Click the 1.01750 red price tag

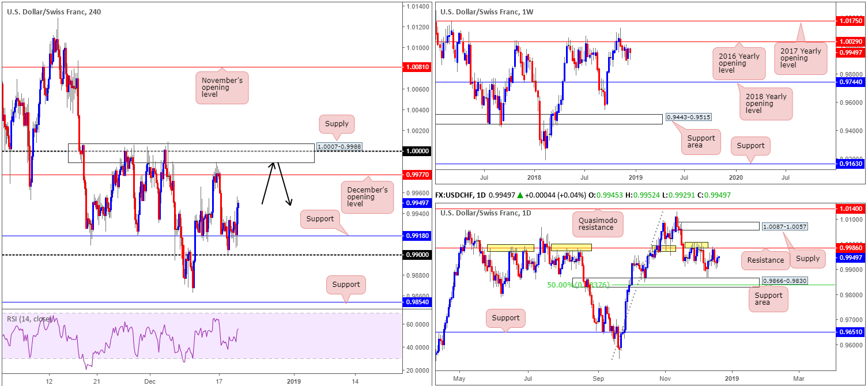pyautogui.click(x=850, y=21)
